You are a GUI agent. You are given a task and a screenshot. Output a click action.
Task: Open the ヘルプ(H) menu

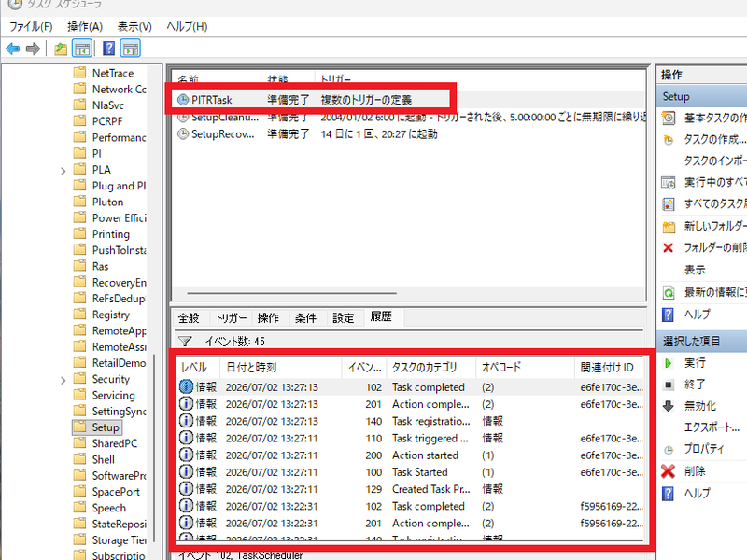tap(187, 27)
